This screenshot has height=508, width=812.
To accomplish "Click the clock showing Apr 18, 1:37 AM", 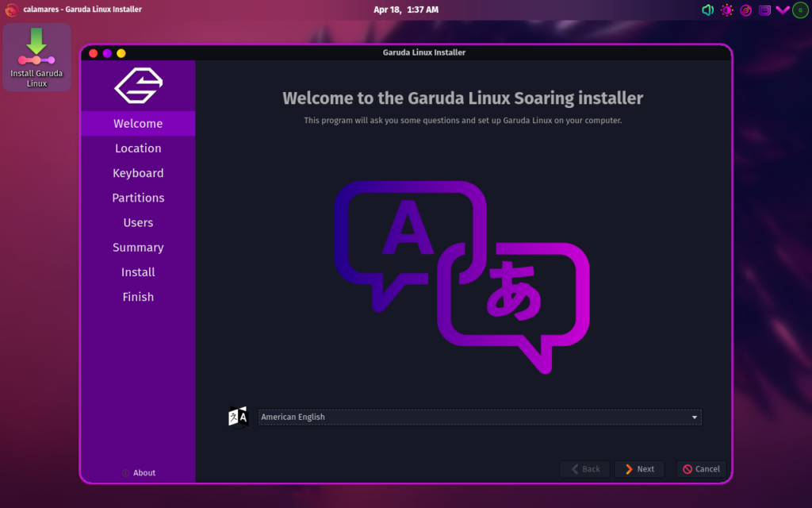I will 405,10.
